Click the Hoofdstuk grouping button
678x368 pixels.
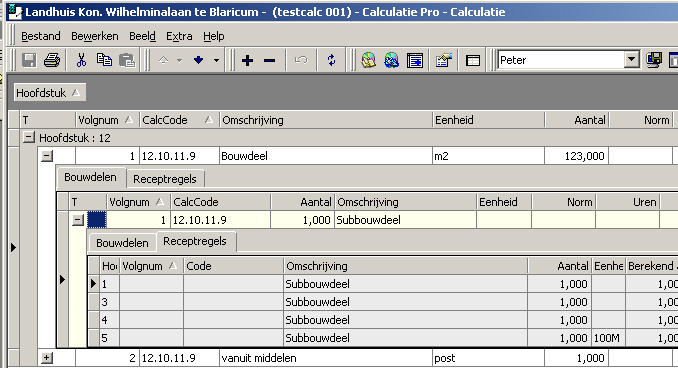point(49,93)
